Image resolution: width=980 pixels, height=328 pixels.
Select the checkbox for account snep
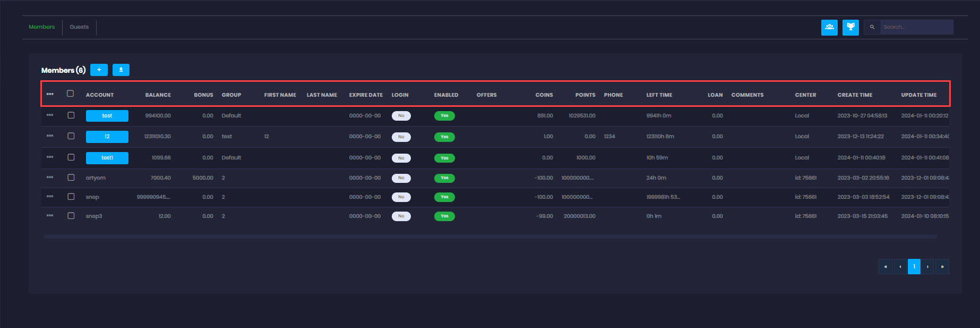[71, 197]
